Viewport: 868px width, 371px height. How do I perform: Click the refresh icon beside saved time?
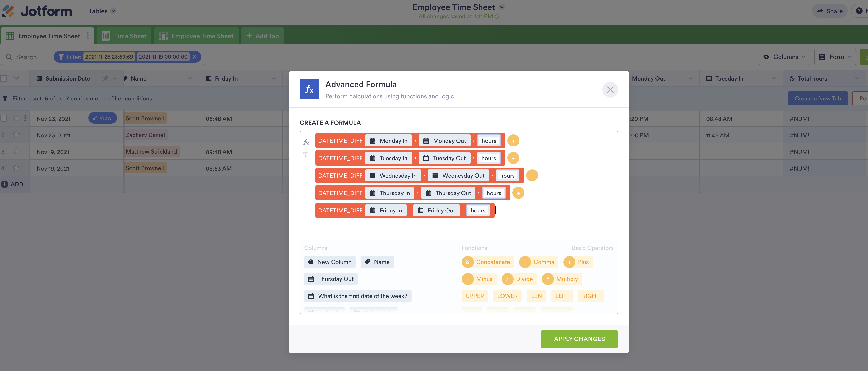(x=497, y=17)
